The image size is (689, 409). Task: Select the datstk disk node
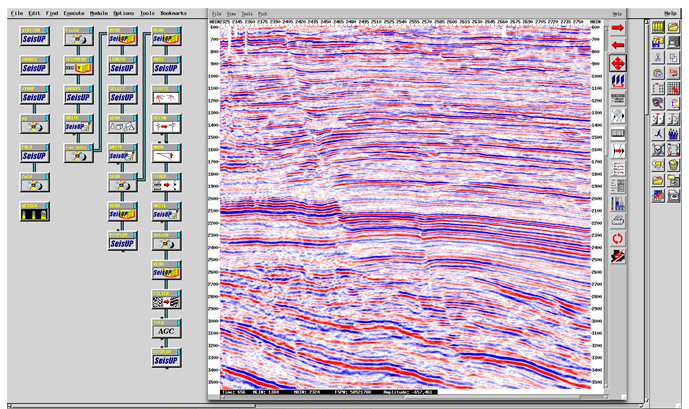click(x=167, y=241)
